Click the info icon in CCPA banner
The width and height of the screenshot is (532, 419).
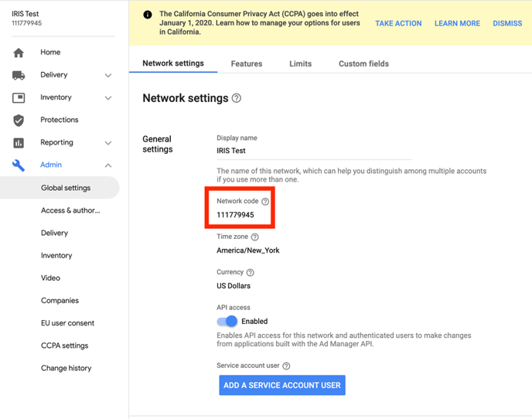pyautogui.click(x=148, y=14)
